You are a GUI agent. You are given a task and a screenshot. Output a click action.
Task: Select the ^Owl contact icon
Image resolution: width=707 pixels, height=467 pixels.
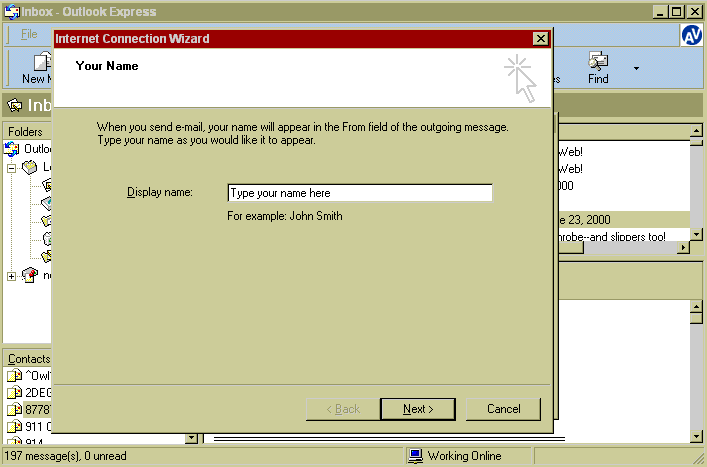14,375
